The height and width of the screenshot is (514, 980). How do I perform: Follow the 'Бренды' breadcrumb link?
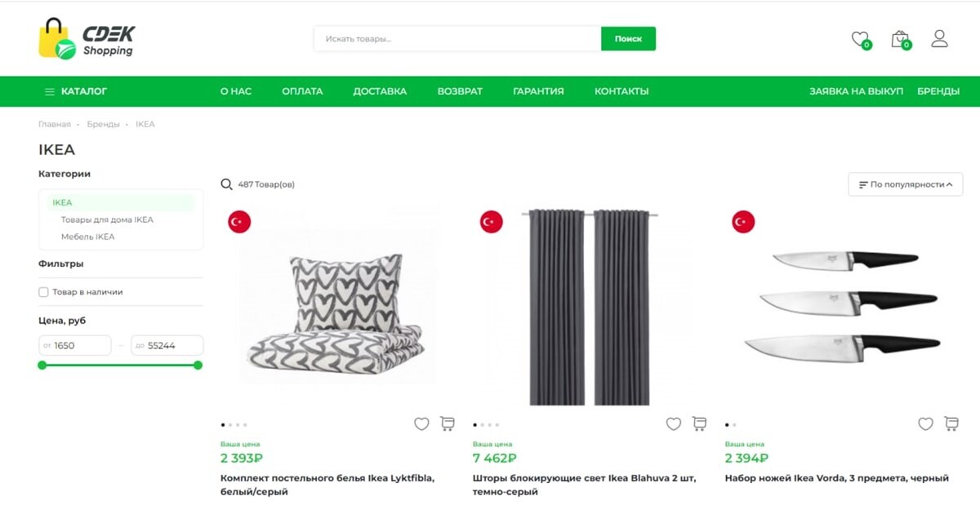click(x=103, y=124)
